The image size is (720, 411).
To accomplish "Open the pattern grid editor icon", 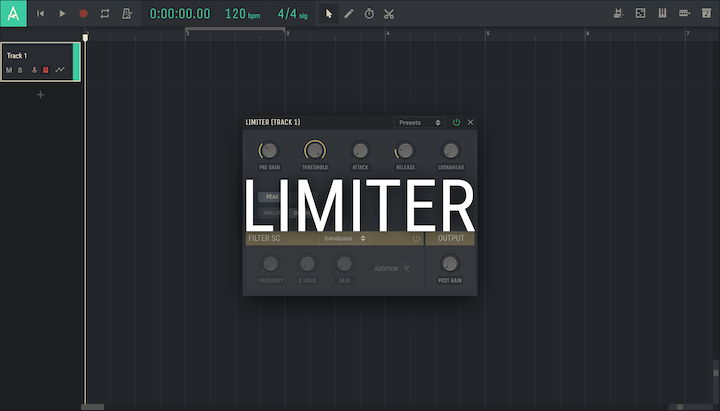I will coord(640,13).
